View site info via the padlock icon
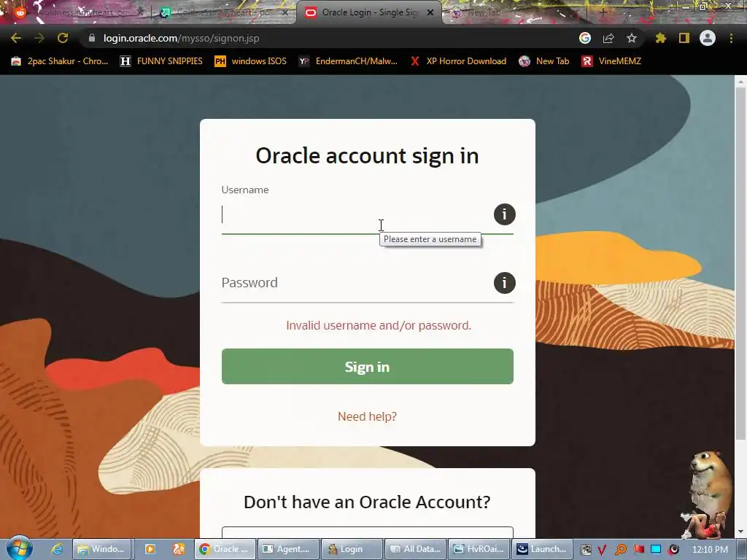Viewport: 747px width, 560px height. coord(92,38)
